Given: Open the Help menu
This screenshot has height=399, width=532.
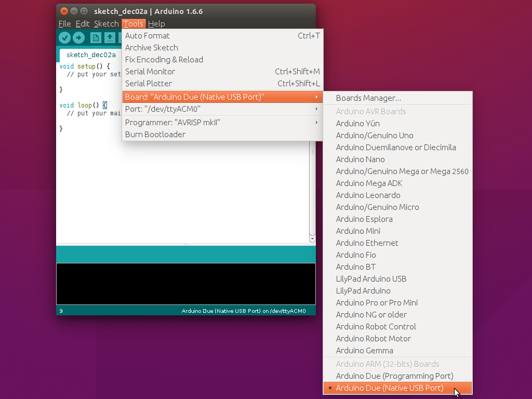Looking at the screenshot, I should click(x=156, y=24).
